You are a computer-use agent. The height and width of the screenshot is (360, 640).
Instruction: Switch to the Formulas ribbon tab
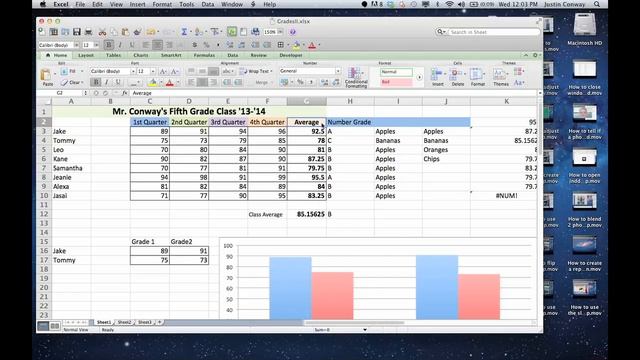click(x=204, y=55)
